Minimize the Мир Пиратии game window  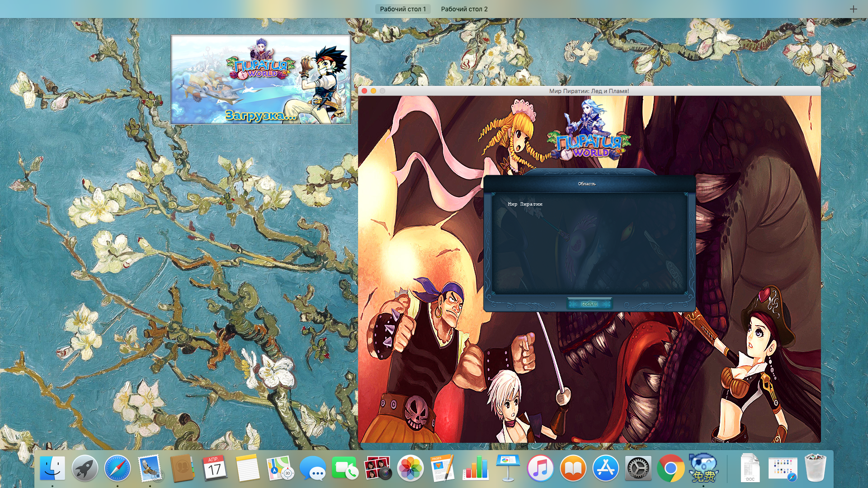click(x=373, y=91)
